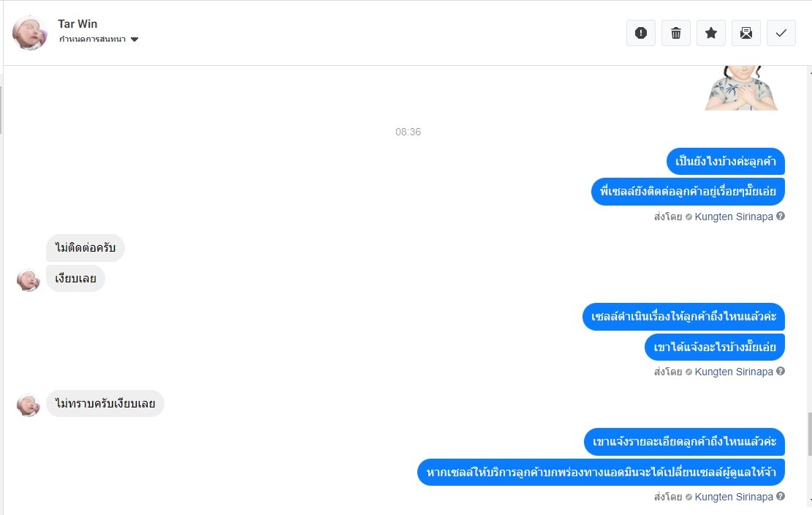Click the sticker image of girl
This screenshot has height=515, width=812.
point(741,88)
